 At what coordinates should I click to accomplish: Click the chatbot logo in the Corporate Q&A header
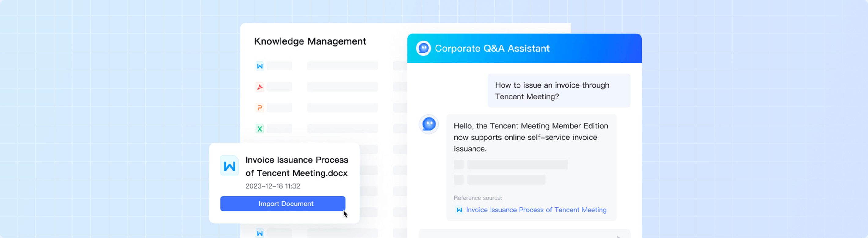(423, 48)
